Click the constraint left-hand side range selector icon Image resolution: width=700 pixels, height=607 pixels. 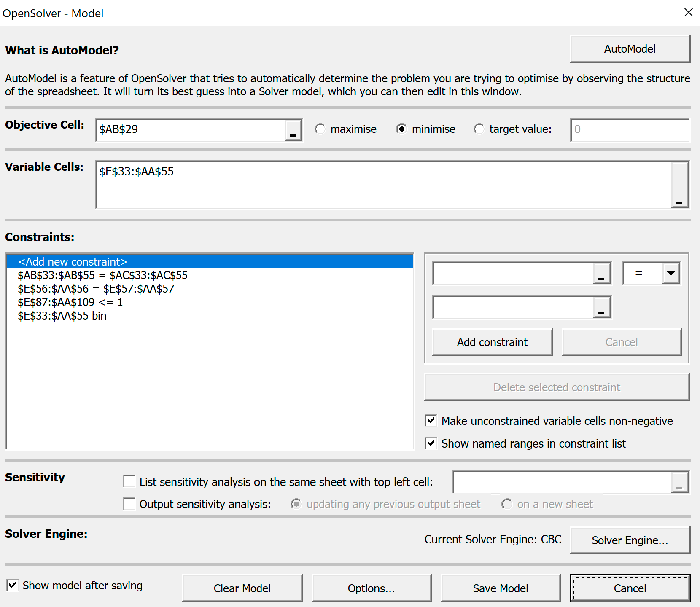click(602, 273)
